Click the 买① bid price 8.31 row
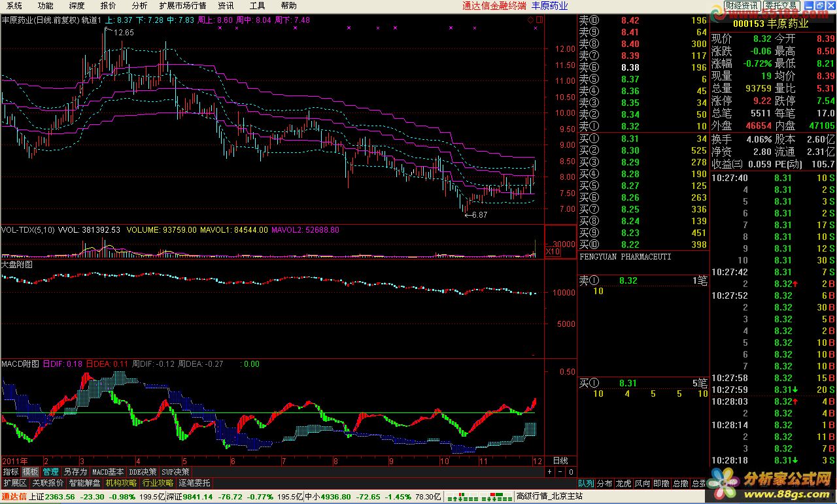 tap(643, 139)
